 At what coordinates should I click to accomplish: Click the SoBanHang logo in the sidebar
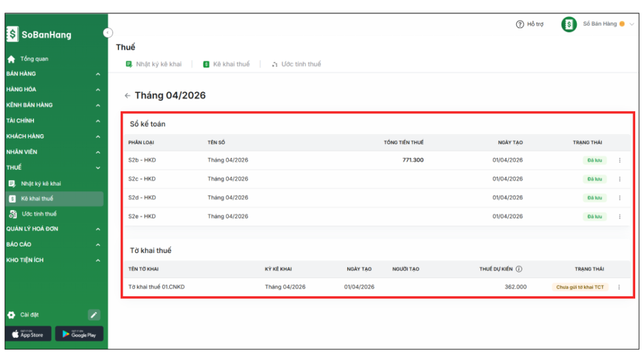click(39, 35)
